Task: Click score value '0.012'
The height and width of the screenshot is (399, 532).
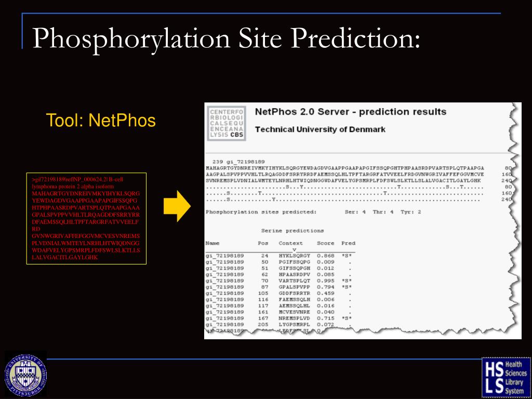Action: click(x=325, y=268)
